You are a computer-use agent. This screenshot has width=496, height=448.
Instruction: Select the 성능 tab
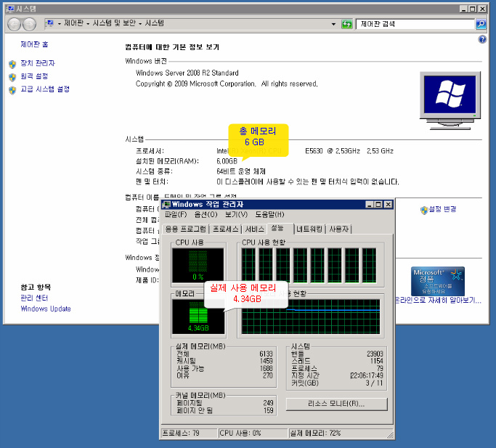[280, 228]
